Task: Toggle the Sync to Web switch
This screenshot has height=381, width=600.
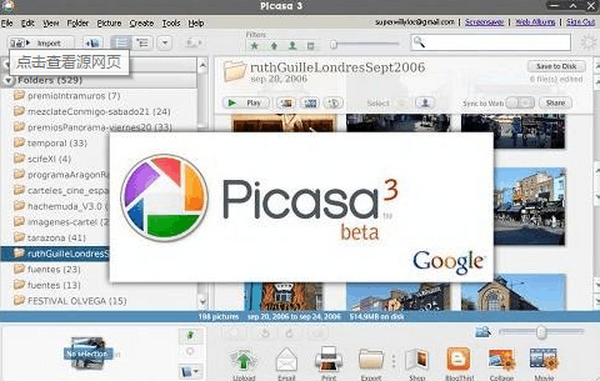Action: click(520, 103)
